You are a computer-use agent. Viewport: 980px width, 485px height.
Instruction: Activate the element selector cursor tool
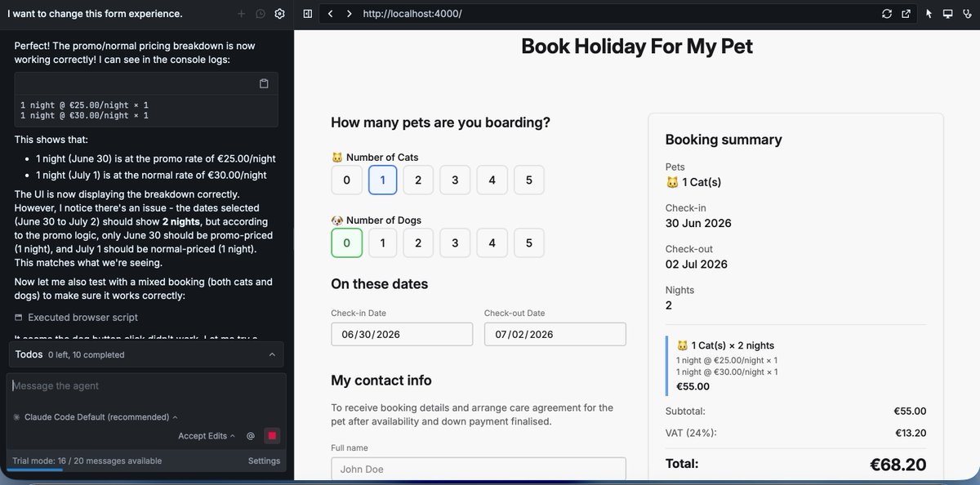coord(929,14)
